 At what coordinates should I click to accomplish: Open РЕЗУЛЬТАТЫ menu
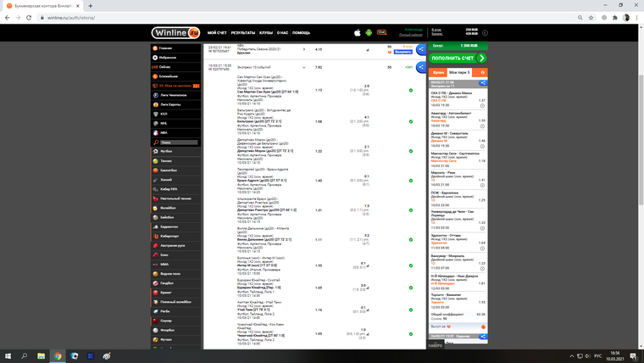(242, 33)
